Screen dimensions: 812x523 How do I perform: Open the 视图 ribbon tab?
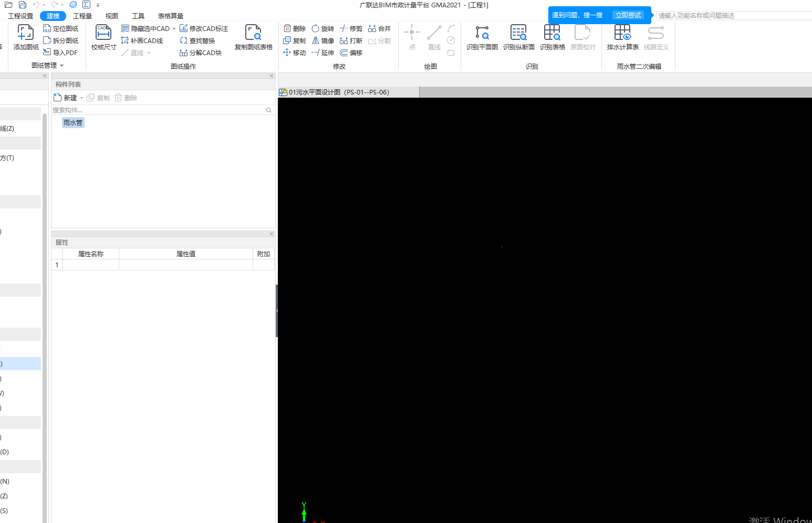pos(112,16)
